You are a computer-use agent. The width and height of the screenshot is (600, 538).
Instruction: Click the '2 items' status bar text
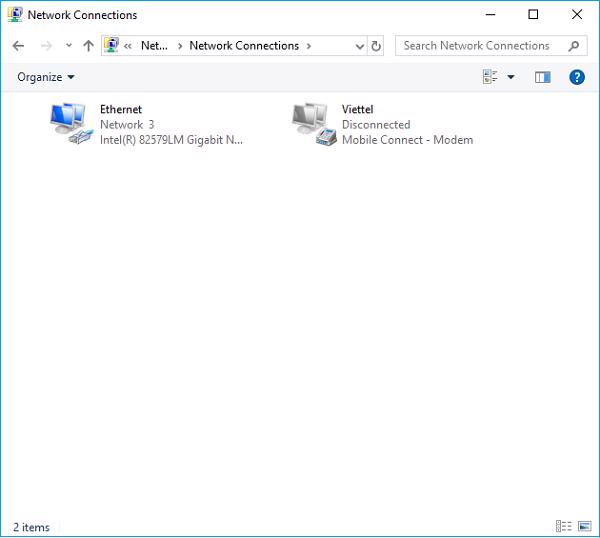coord(31,527)
